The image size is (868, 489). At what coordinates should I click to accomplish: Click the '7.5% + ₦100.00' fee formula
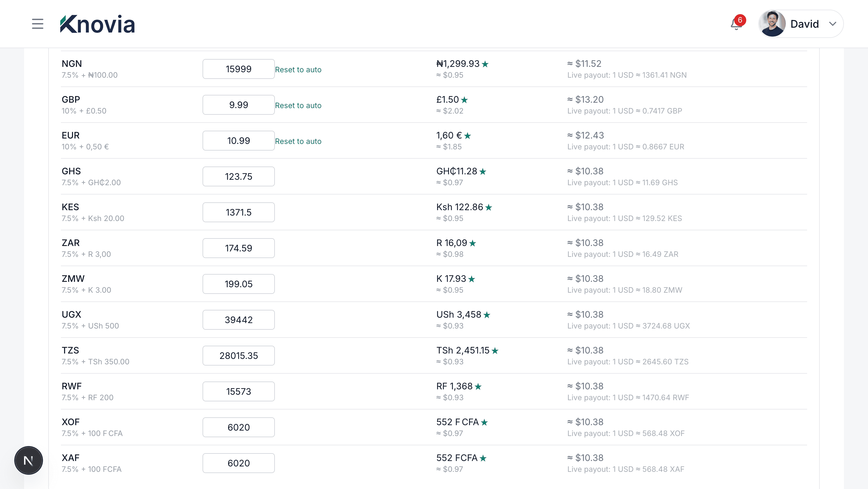90,75
